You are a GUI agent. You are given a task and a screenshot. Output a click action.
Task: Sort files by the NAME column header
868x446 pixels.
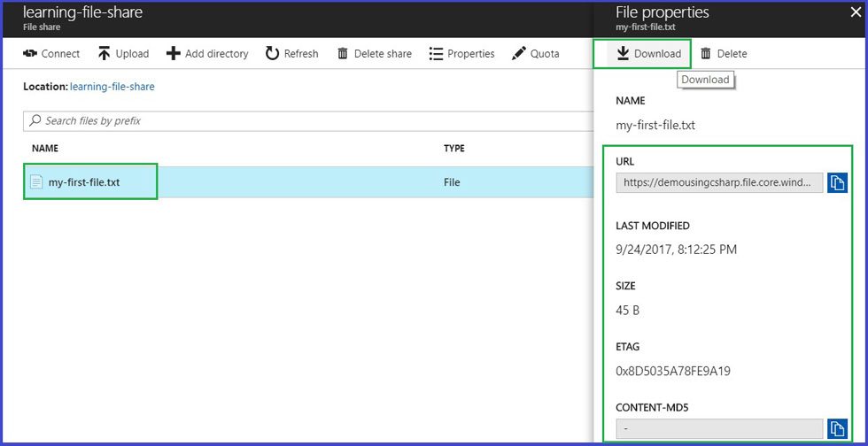pos(45,149)
